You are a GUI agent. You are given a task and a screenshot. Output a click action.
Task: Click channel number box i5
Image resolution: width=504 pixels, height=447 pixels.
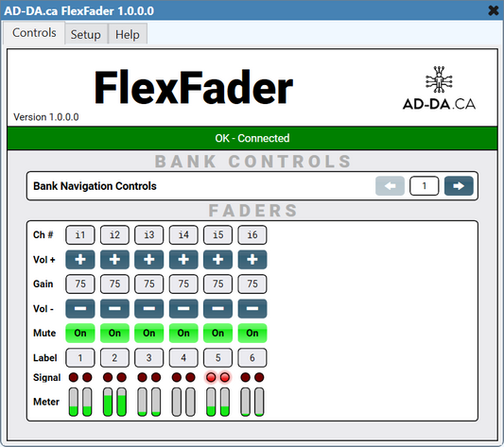pos(217,235)
